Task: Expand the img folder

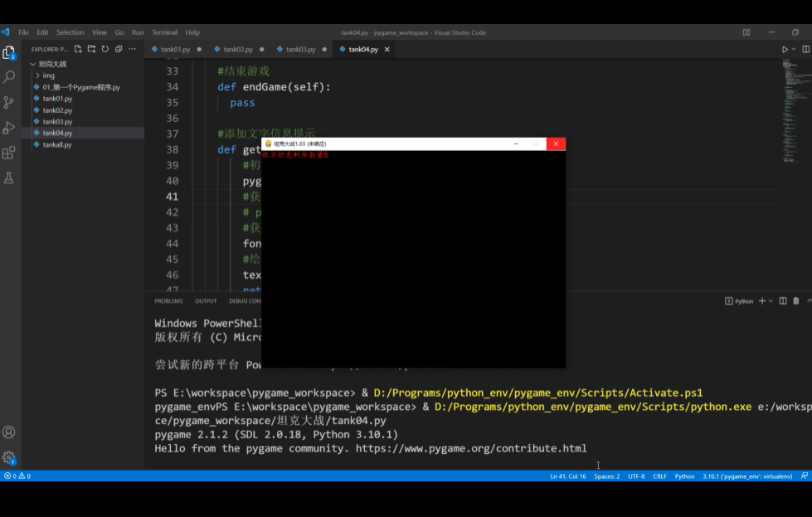Action: pyautogui.click(x=49, y=76)
